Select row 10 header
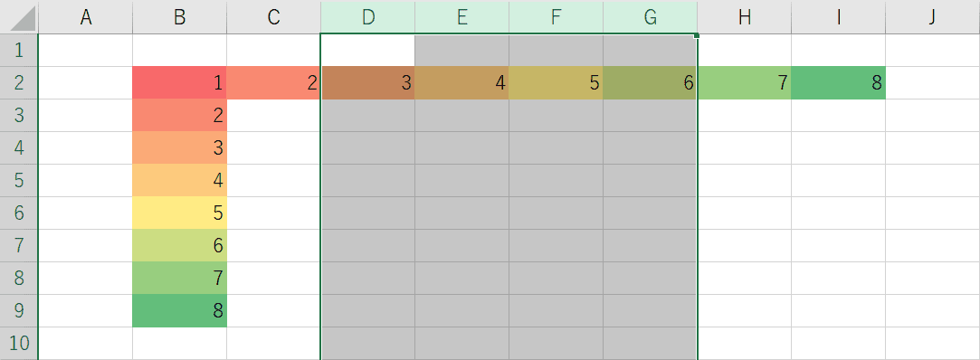This screenshot has height=360, width=980. (19, 343)
